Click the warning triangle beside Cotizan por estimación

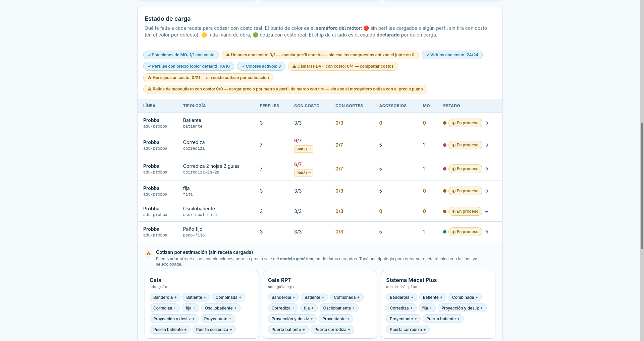149,254
